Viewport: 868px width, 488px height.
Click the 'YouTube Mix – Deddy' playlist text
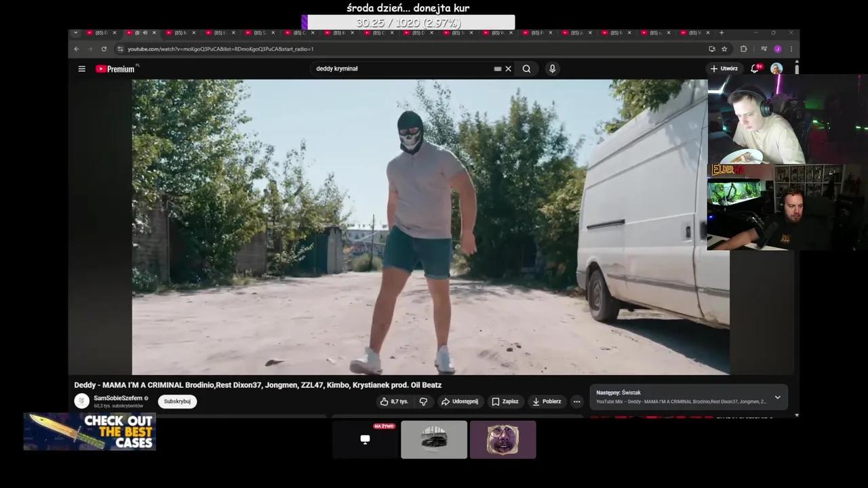pos(681,402)
